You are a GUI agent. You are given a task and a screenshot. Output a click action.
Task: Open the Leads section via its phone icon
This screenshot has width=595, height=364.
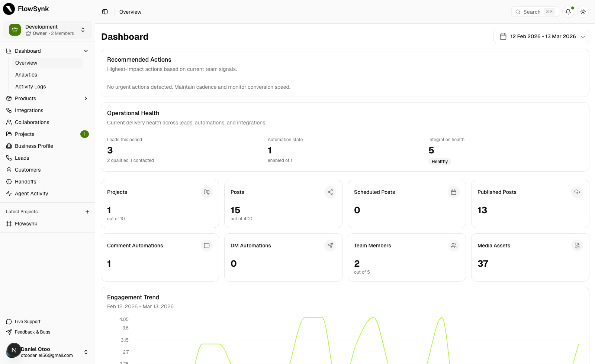click(9, 158)
